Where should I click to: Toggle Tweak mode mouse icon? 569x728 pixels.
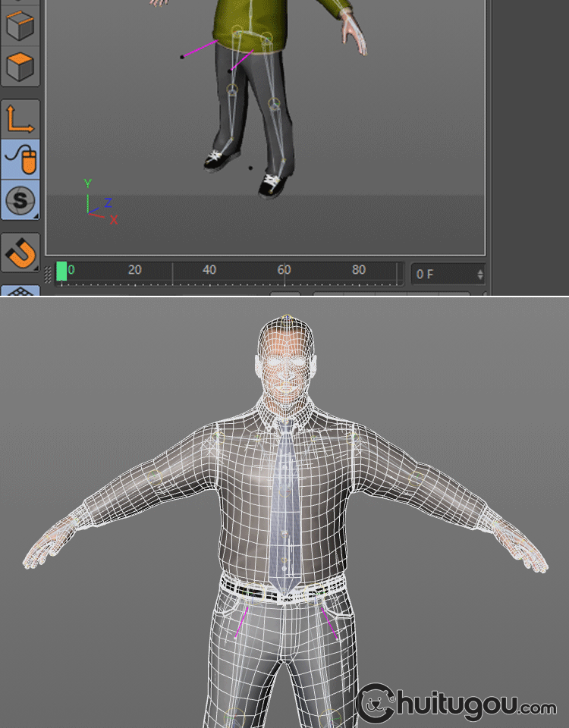click(20, 158)
